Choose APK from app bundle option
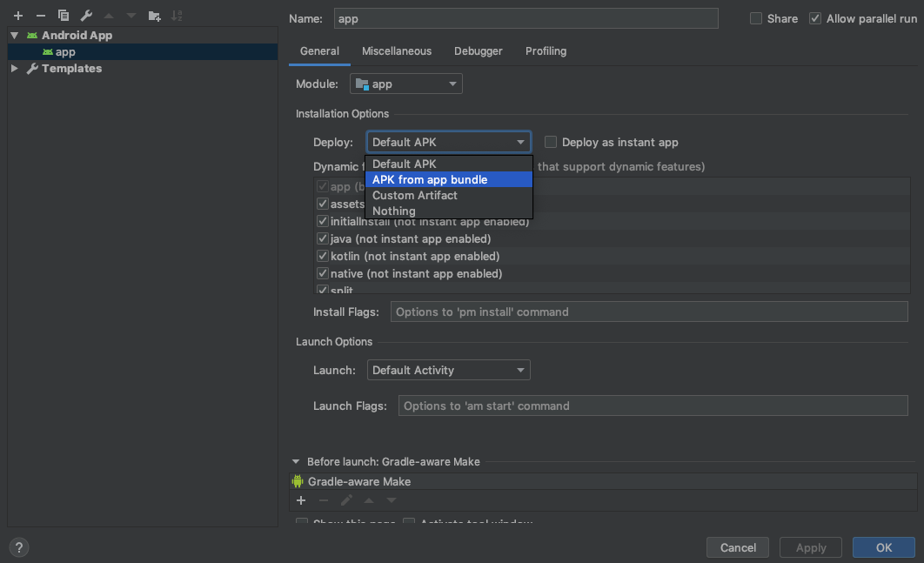Viewport: 924px width, 563px height. click(430, 179)
